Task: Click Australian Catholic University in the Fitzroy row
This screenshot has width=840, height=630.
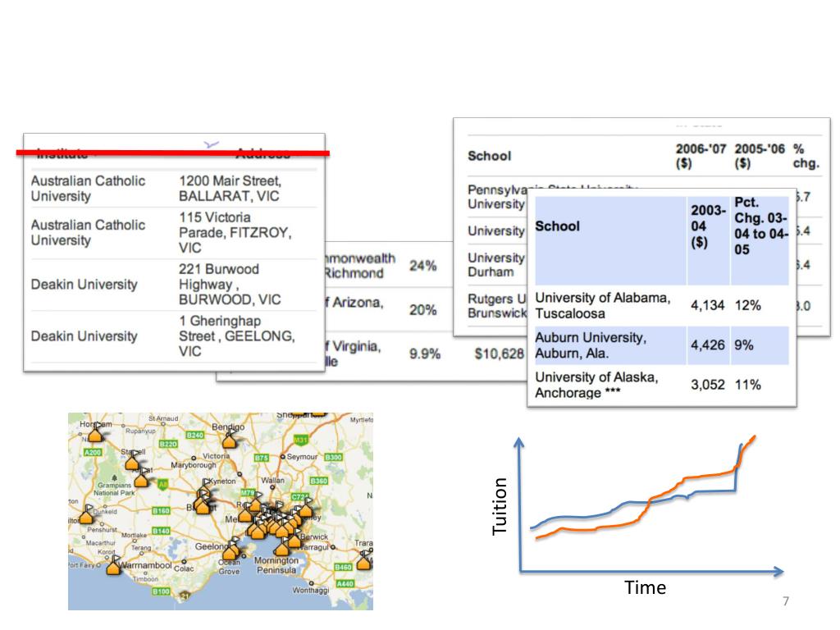Action: pos(88,232)
